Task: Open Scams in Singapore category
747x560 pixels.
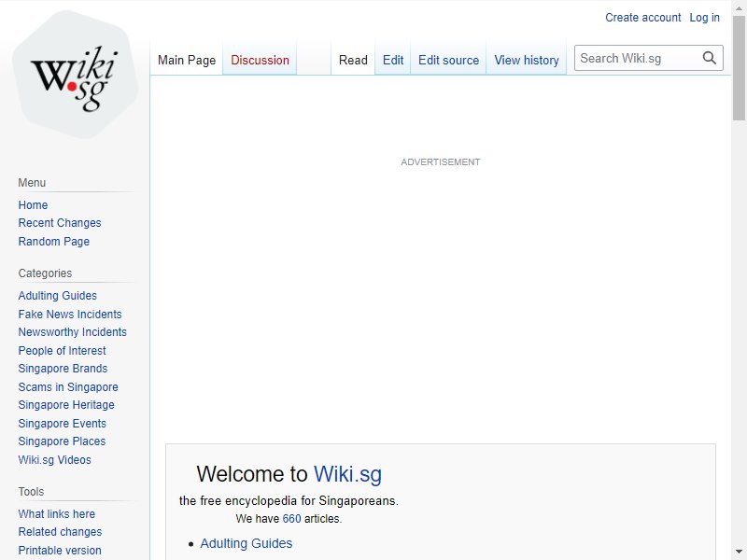Action: coord(68,387)
